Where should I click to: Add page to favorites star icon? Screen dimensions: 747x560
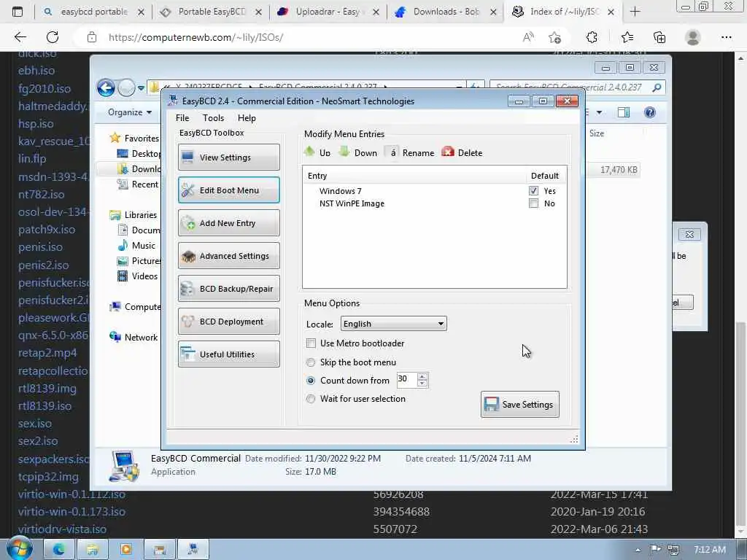(x=554, y=37)
